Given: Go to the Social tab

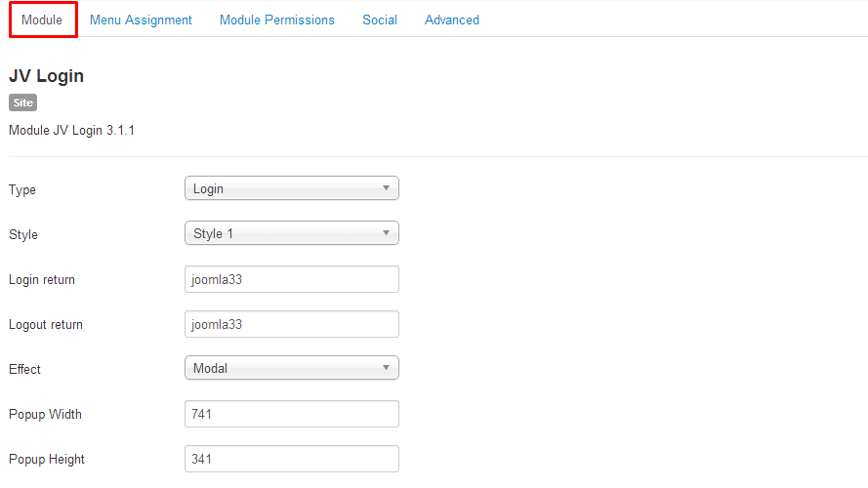Looking at the screenshot, I should pyautogui.click(x=380, y=20).
